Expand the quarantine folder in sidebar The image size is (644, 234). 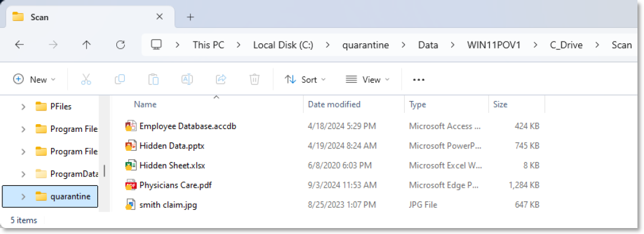(x=23, y=197)
